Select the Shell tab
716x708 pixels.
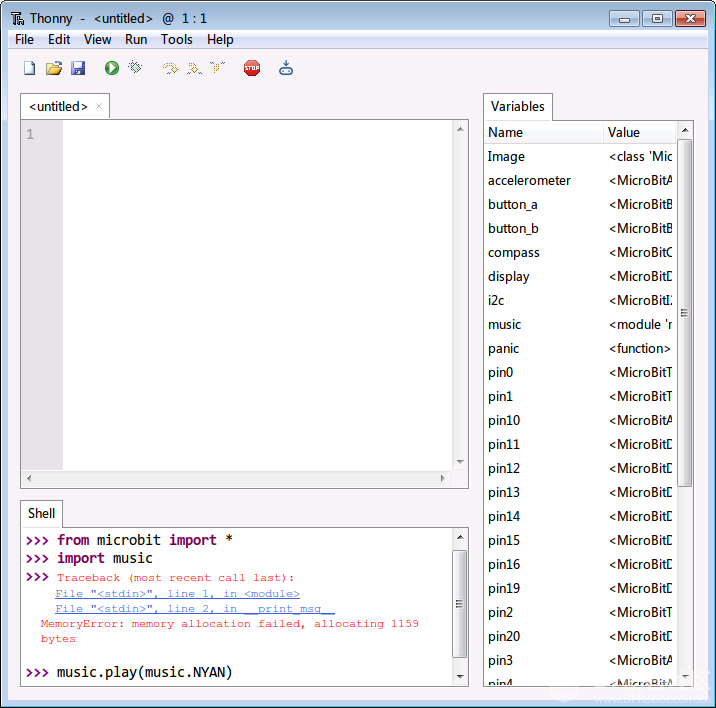coord(42,513)
